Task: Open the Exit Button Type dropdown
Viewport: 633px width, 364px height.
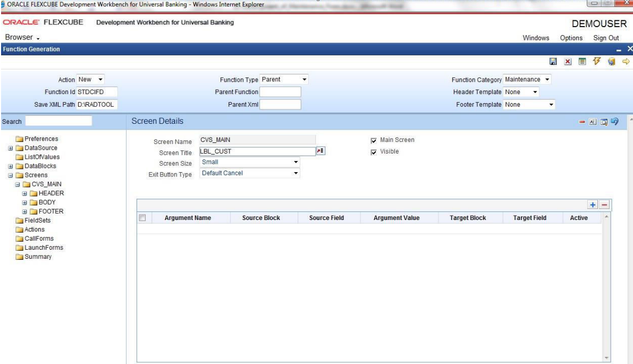Action: pos(250,173)
